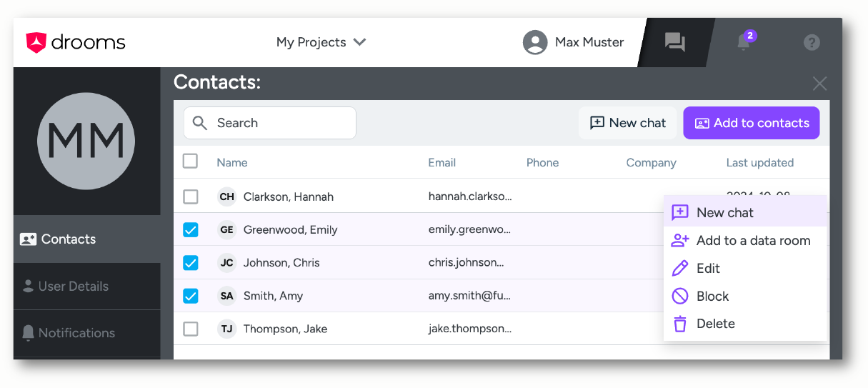The width and height of the screenshot is (868, 388).
Task: Click the bell icon beside Notifications in sidebar
Action: tap(28, 333)
